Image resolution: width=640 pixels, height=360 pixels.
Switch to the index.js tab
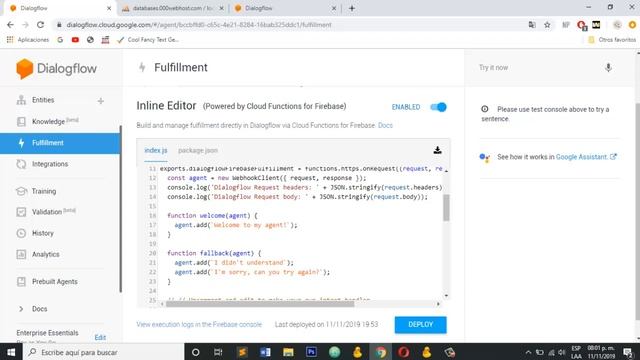pos(156,150)
